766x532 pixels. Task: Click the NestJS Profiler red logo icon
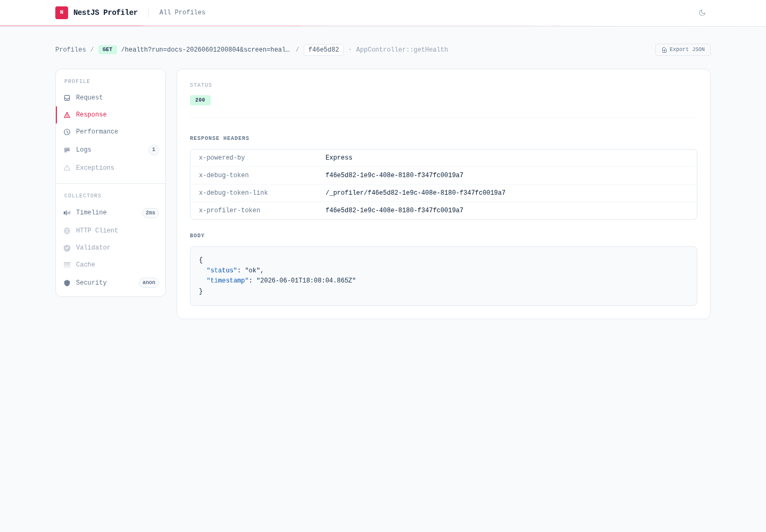[62, 13]
